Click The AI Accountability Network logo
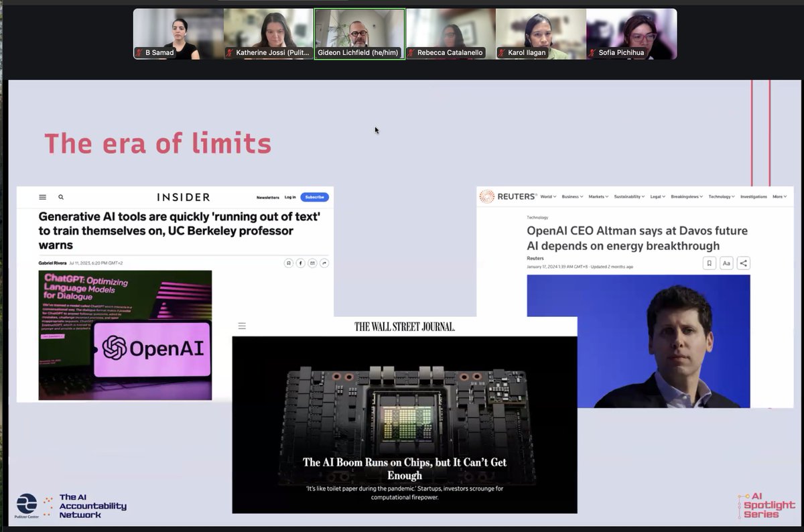 (85, 506)
